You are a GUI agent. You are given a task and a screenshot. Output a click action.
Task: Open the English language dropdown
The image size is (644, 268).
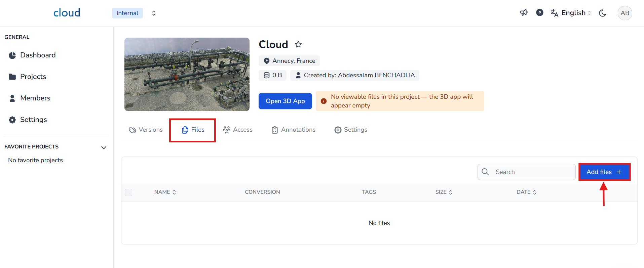pyautogui.click(x=571, y=13)
